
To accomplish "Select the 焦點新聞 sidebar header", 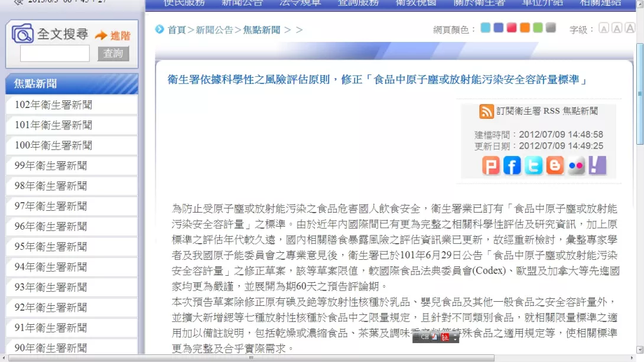I will point(72,84).
